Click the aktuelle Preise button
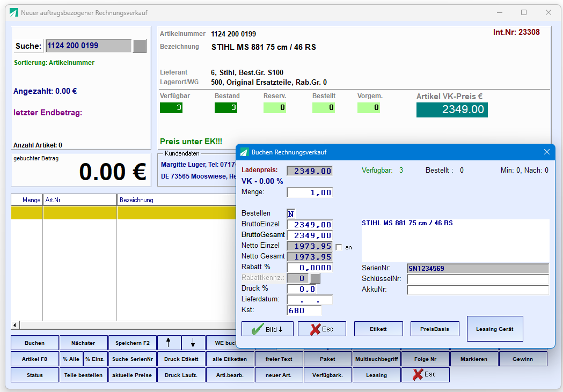Viewport: 563px width, 392px height. tap(133, 375)
